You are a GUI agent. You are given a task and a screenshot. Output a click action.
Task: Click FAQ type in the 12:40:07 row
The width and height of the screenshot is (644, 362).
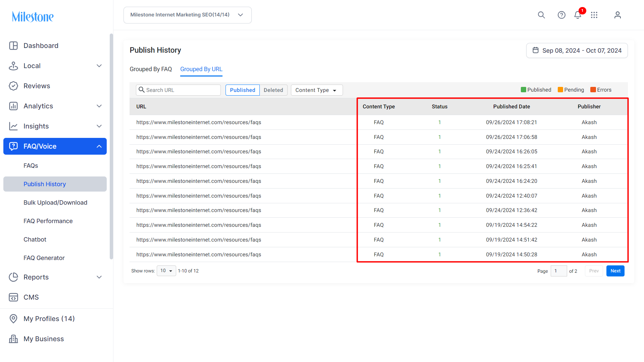[x=379, y=196]
